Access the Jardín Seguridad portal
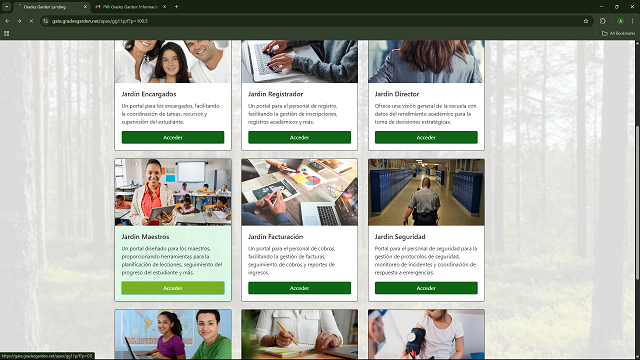640x360 pixels. click(426, 288)
